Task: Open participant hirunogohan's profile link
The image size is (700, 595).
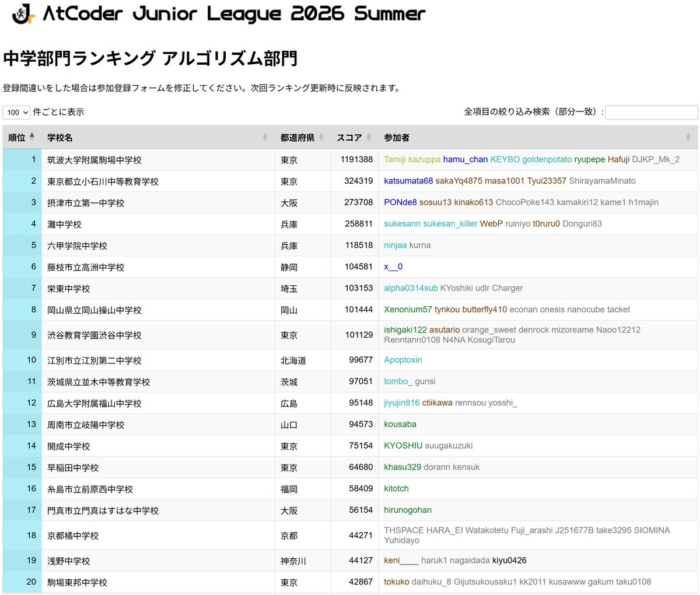Action: pyautogui.click(x=408, y=510)
